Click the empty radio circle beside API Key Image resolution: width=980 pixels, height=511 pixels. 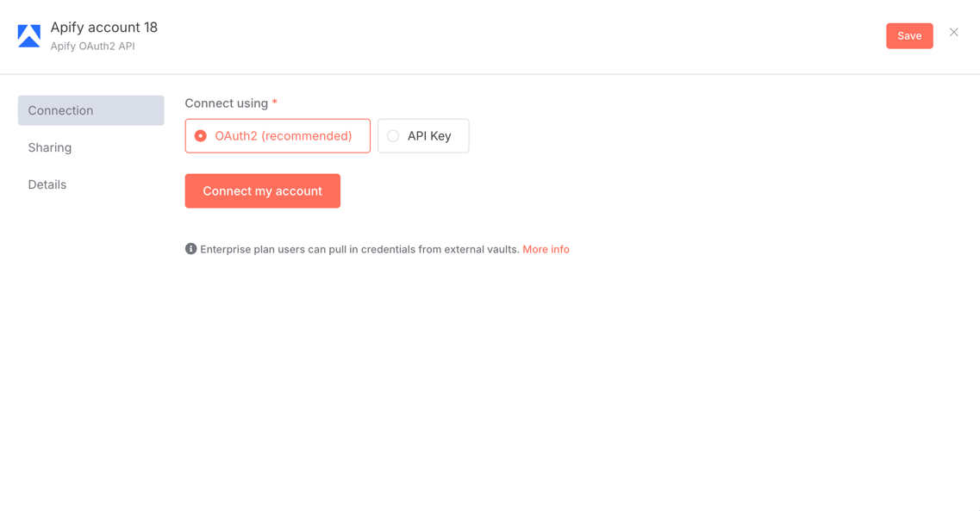point(393,135)
